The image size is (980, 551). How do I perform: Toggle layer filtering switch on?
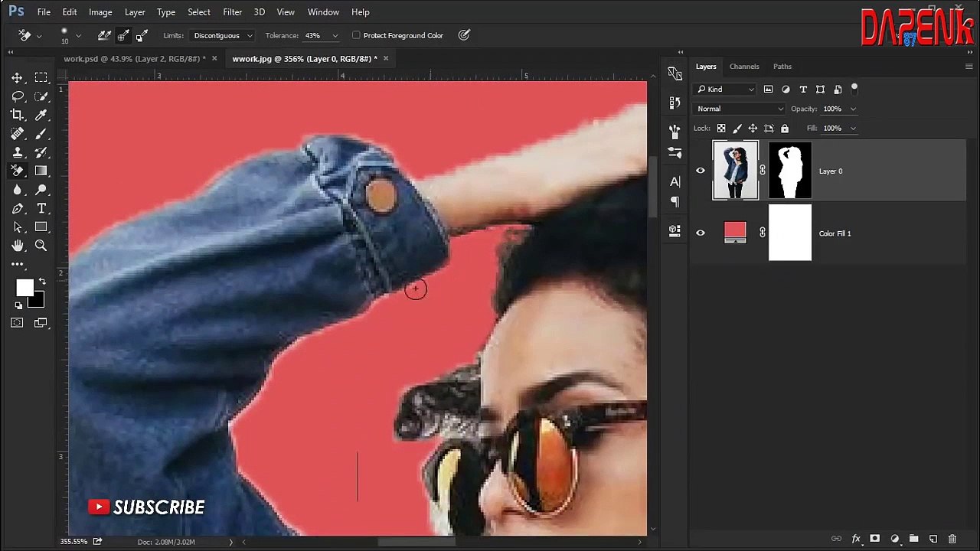pyautogui.click(x=854, y=89)
